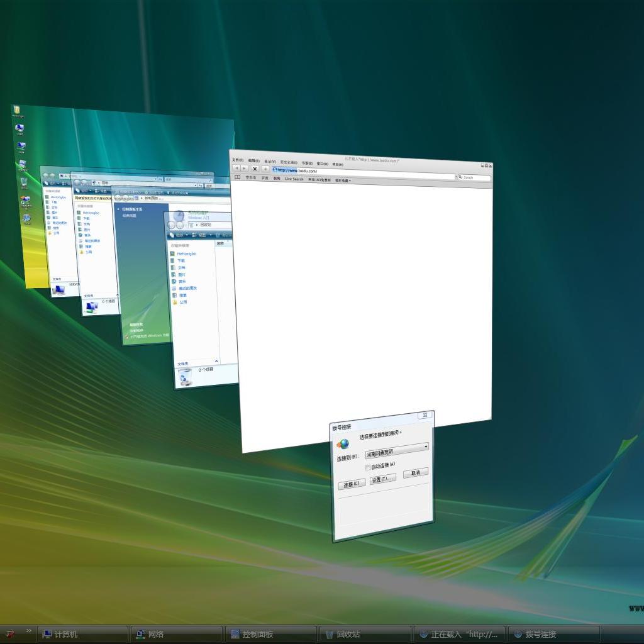Open the 书签(B) menu in the browser
The image size is (644, 644).
tap(307, 162)
